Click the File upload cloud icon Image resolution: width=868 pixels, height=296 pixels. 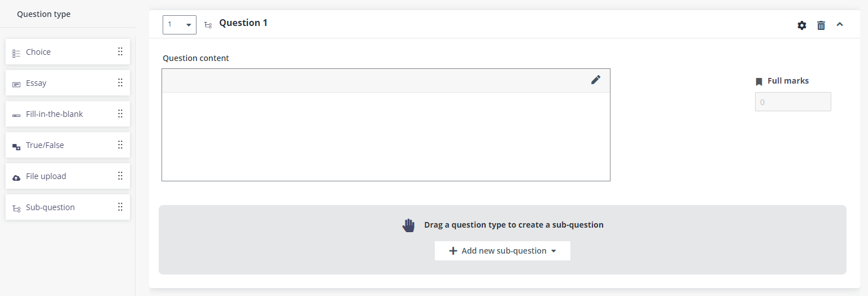click(16, 177)
